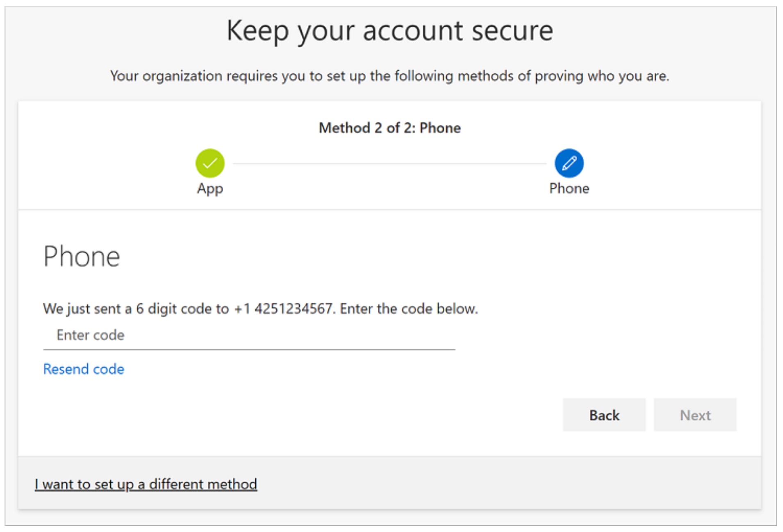The width and height of the screenshot is (783, 532).
Task: Click the 6 digit code instruction text
Action: tap(260, 309)
